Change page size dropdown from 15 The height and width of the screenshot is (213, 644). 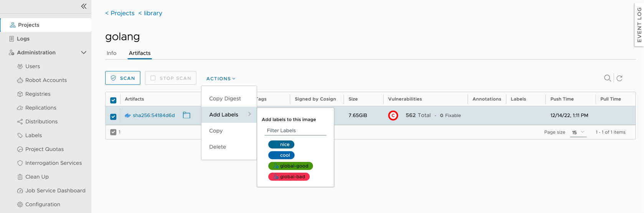tap(578, 132)
